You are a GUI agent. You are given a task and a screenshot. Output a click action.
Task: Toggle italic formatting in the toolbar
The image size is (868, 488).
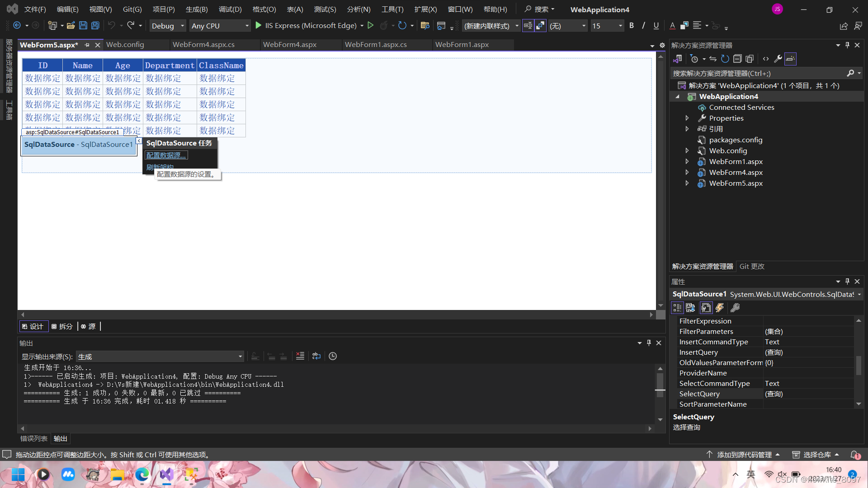[x=643, y=26]
